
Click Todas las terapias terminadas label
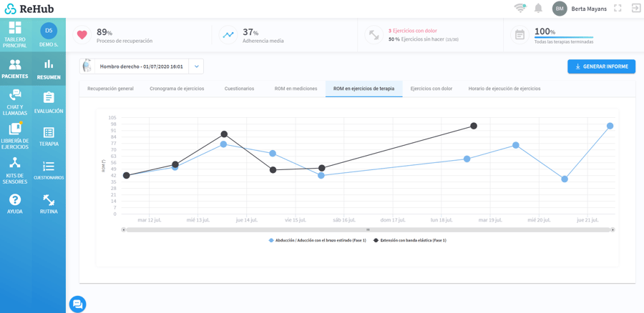point(564,42)
